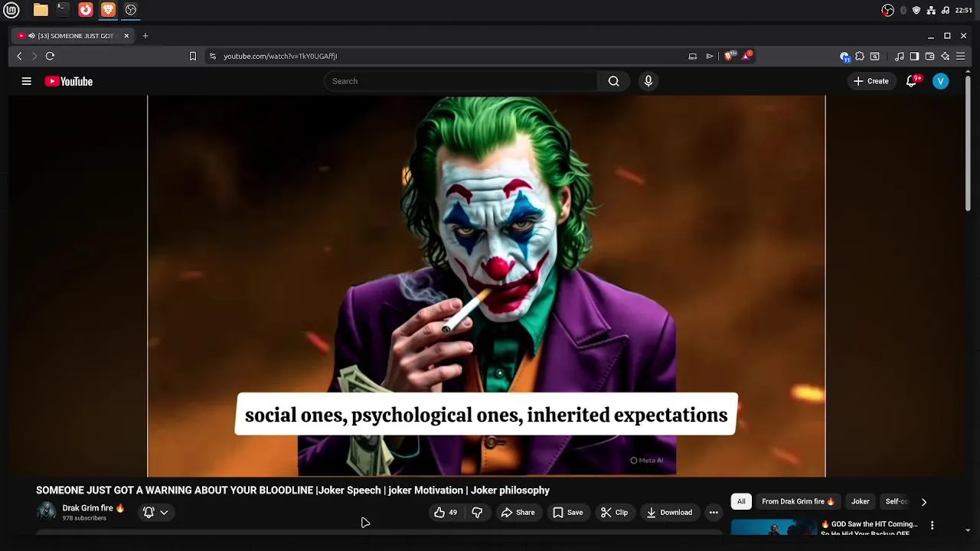Save the video to a playlist
Viewport: 980px width, 551px height.
[x=568, y=513]
